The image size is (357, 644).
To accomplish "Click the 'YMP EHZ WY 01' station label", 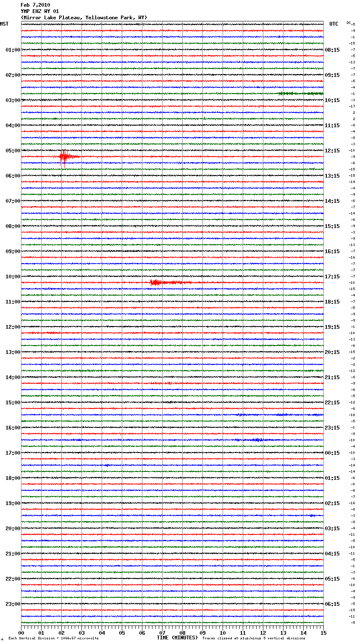I will (x=40, y=11).
